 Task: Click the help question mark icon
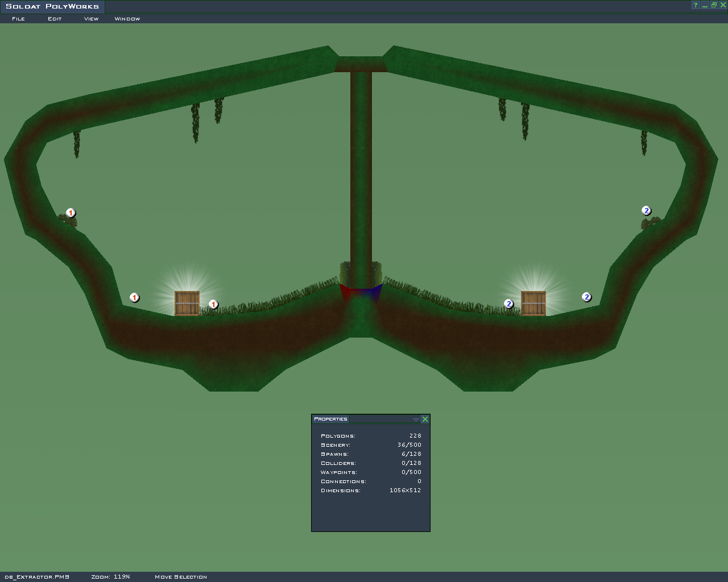pos(695,5)
